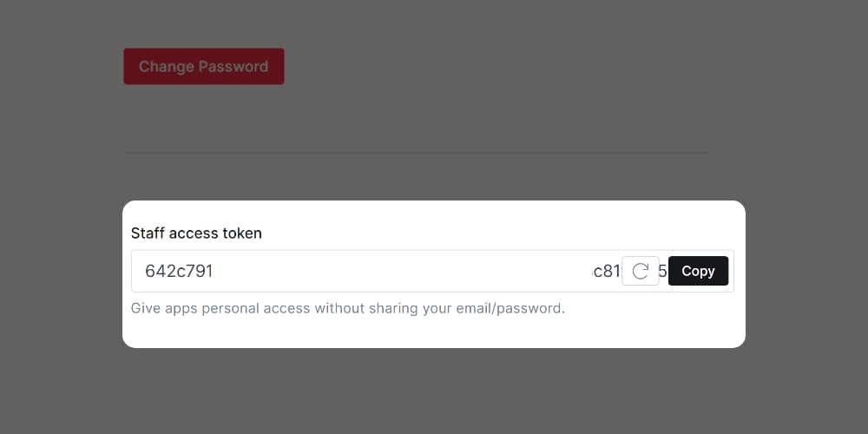This screenshot has width=868, height=434.
Task: Click empty middle of token field
Action: tap(398, 271)
